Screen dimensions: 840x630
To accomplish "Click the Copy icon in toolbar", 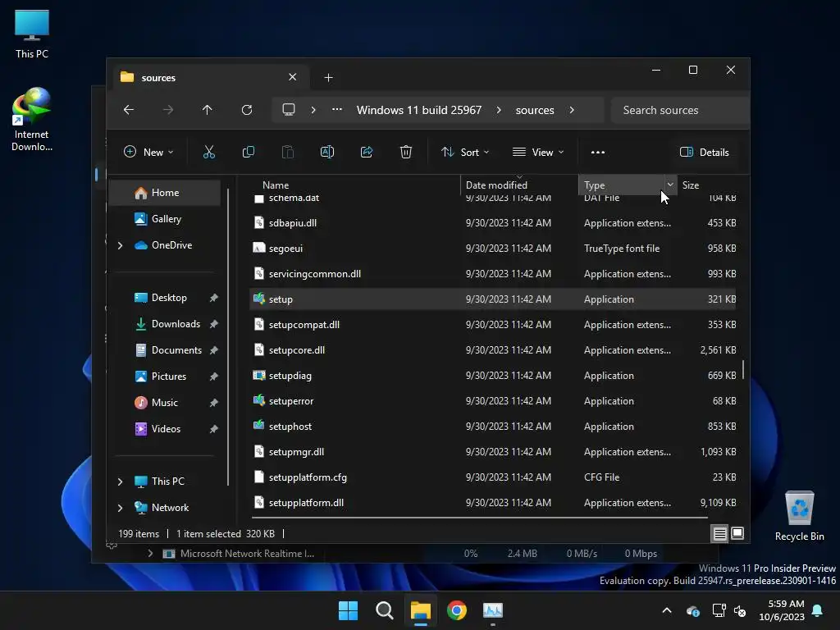I will [x=248, y=152].
